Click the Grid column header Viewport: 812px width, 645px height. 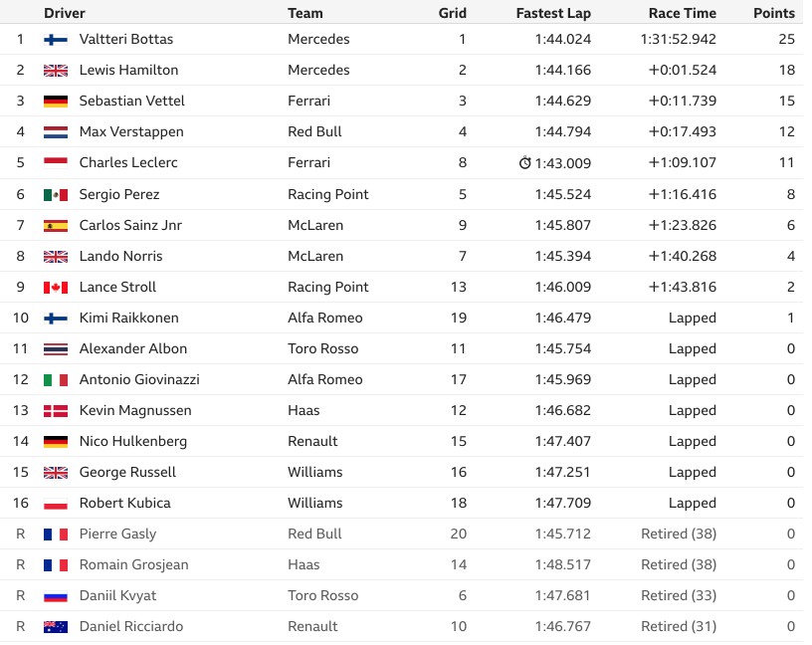452,13
